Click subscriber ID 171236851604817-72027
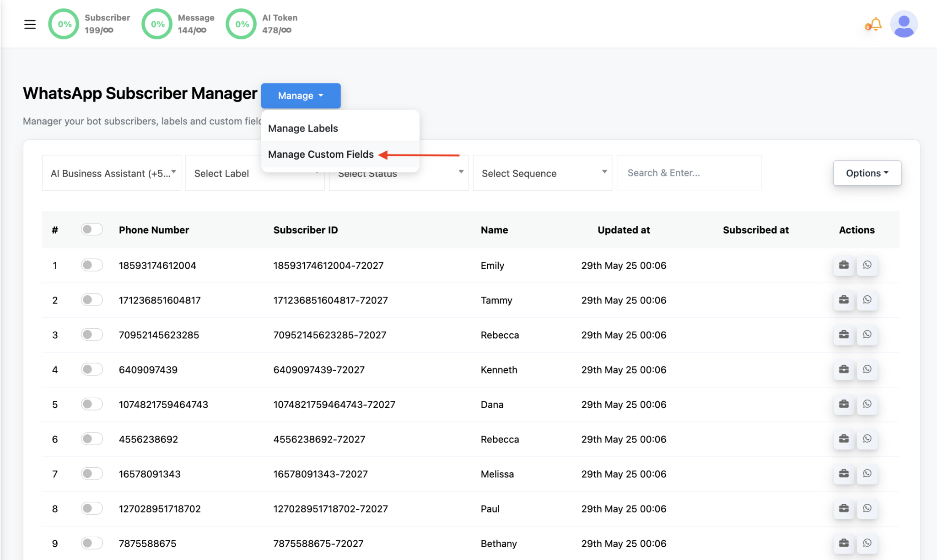 pyautogui.click(x=330, y=300)
